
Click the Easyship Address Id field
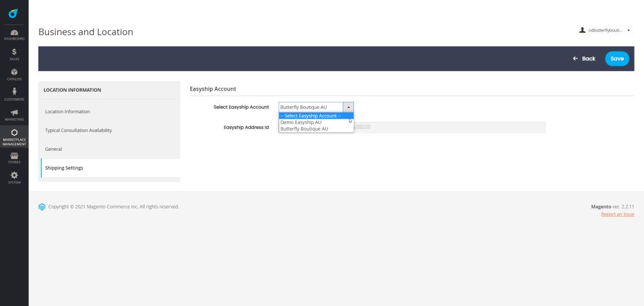[412, 128]
